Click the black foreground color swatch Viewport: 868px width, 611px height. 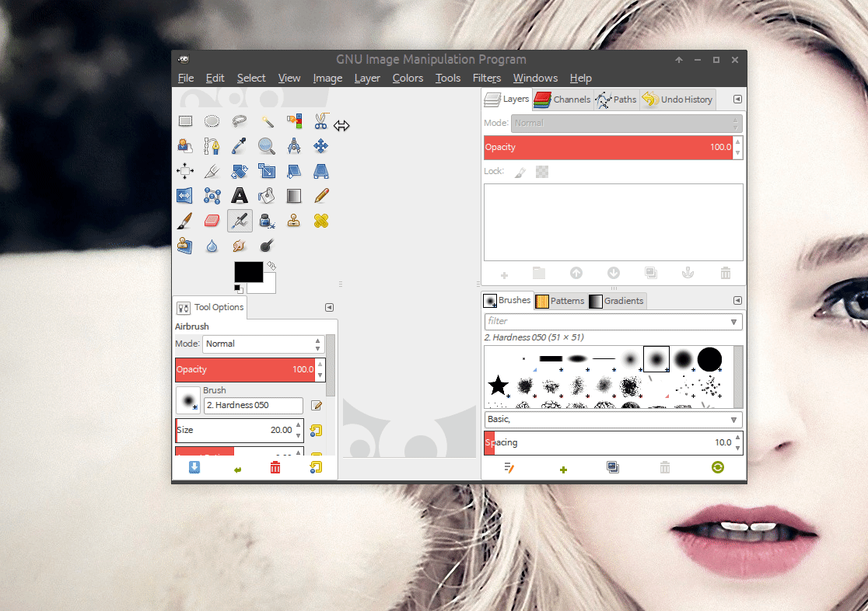pyautogui.click(x=249, y=272)
